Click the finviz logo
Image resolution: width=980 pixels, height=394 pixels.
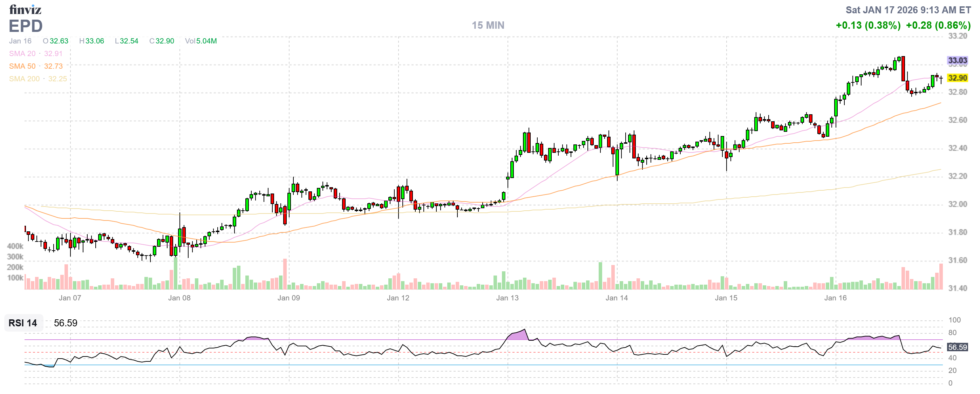(25, 9)
